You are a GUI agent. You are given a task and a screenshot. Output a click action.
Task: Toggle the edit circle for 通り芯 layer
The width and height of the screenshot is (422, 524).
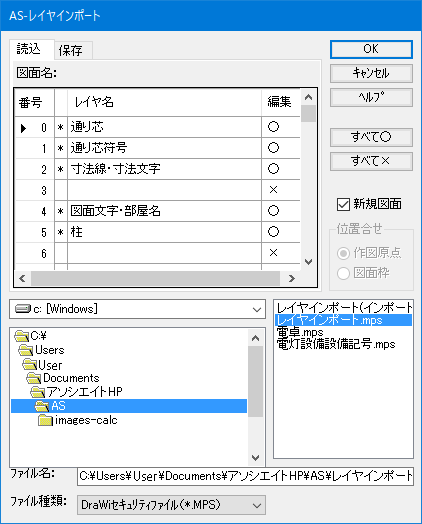point(273,127)
